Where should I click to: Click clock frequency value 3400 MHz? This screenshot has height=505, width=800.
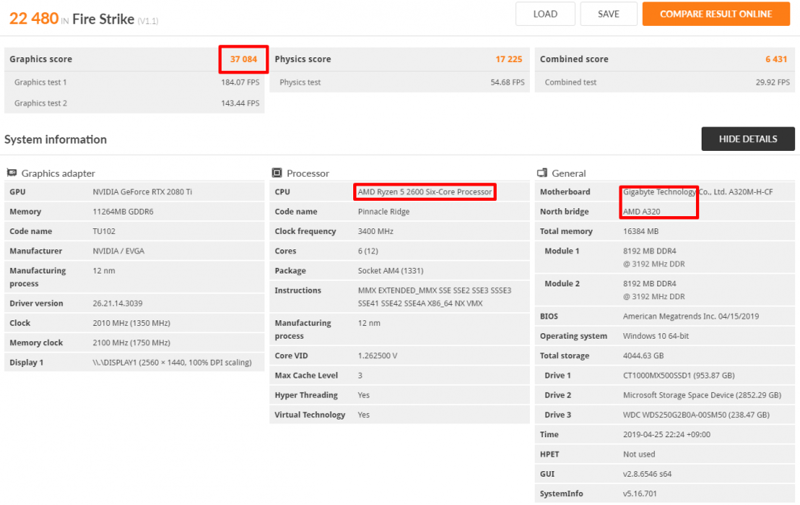pyautogui.click(x=376, y=231)
